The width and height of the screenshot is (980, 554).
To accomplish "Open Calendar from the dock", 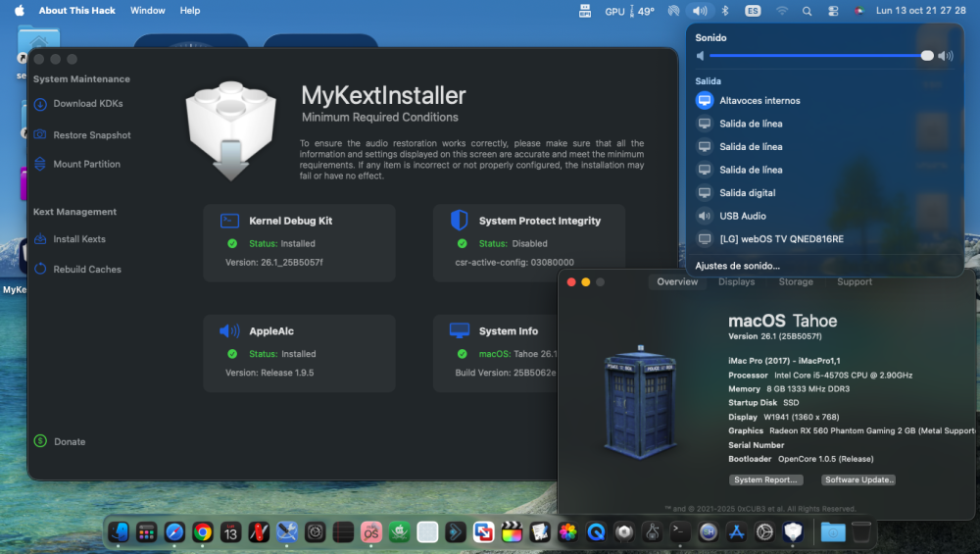I will (x=230, y=532).
